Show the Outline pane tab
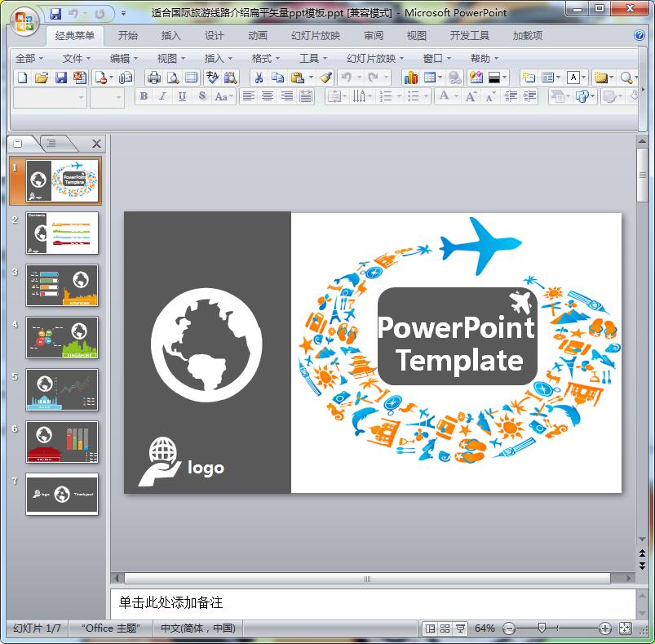The image size is (655, 644). coord(51,144)
